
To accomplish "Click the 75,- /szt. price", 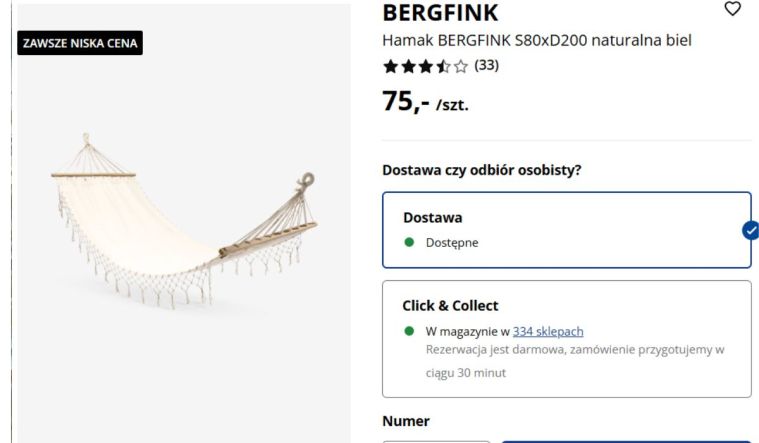I will 425,101.
